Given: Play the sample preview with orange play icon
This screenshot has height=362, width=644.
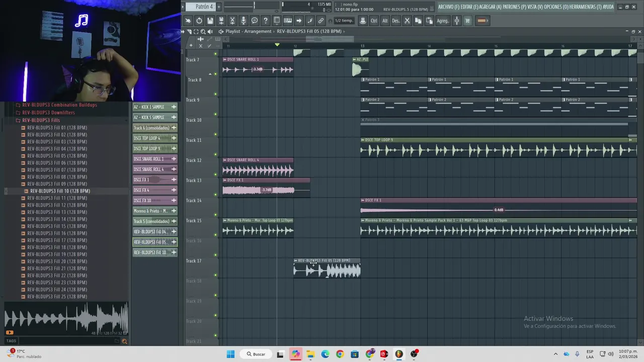Looking at the screenshot, I should pyautogui.click(x=9, y=332).
